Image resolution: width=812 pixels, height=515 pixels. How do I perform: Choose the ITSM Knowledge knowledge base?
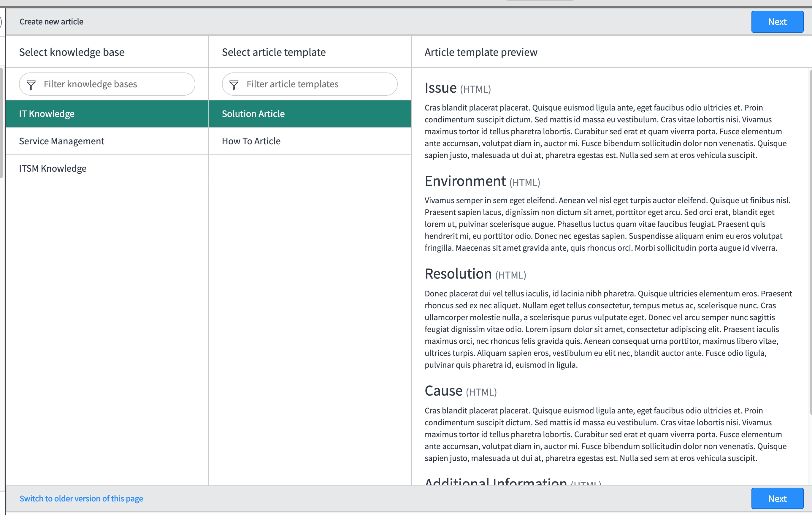tap(107, 168)
